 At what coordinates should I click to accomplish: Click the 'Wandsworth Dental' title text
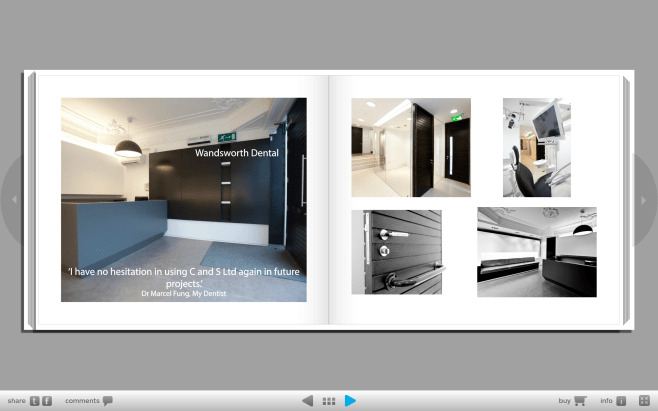pyautogui.click(x=237, y=153)
